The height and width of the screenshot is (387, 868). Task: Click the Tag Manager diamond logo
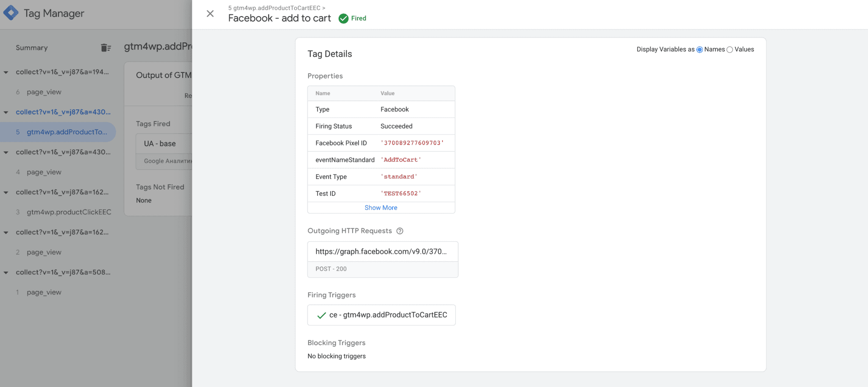pos(11,13)
